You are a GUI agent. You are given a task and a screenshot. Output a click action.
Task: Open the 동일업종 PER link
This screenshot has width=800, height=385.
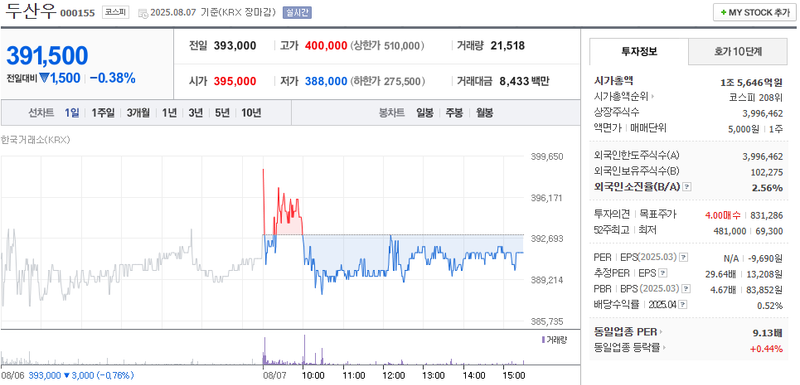point(629,332)
